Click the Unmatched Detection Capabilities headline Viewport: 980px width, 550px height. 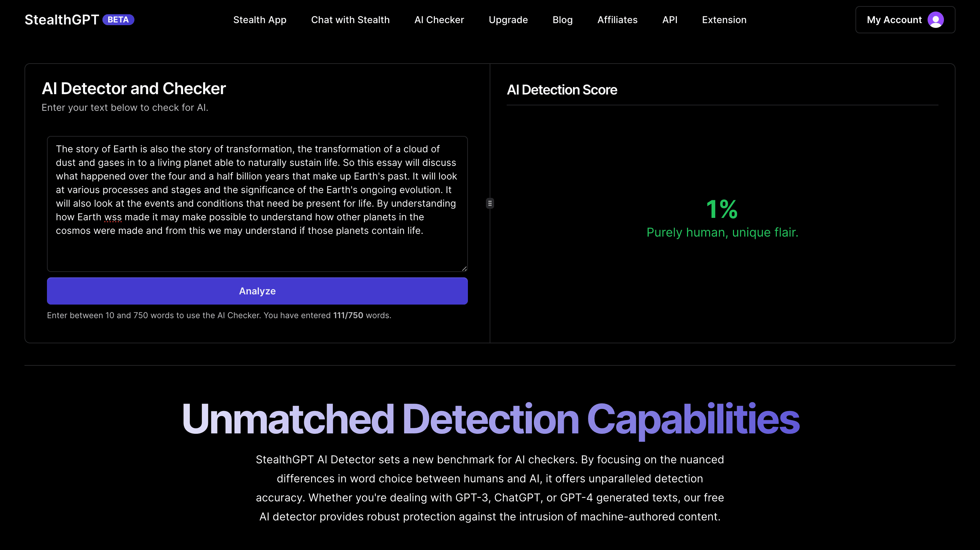click(x=490, y=419)
